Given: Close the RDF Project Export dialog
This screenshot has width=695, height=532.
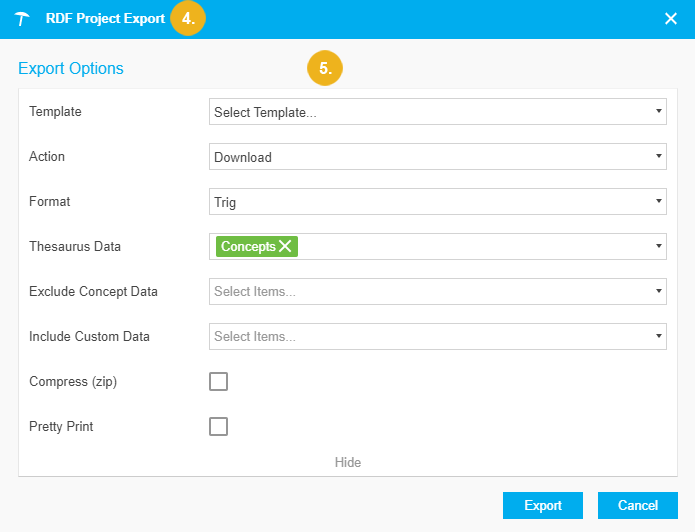Looking at the screenshot, I should point(671,19).
